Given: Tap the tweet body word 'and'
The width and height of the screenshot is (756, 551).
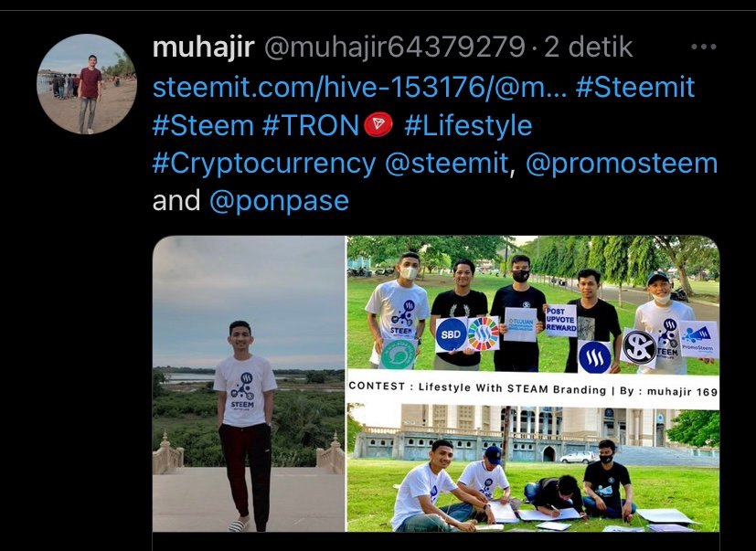Looking at the screenshot, I should click(x=176, y=201).
